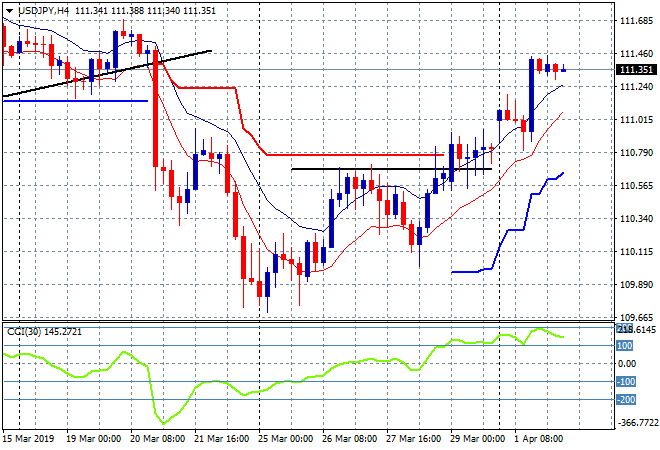Viewport: 660px width, 450px height.
Task: Click the 15 Mar 2019 date label
Action: click(28, 439)
